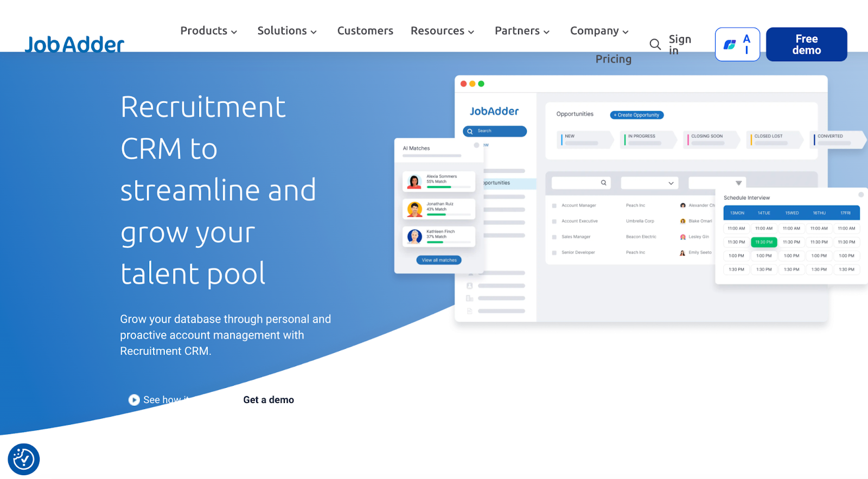This screenshot has width=868, height=479.
Task: Select the 11:00 AM slot under 17FRI
Action: pyautogui.click(x=846, y=228)
